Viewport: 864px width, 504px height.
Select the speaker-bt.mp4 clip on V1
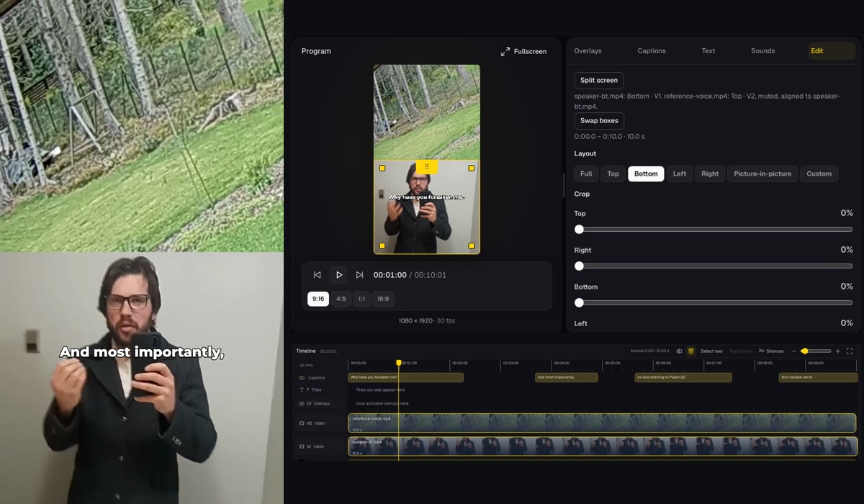(603, 446)
